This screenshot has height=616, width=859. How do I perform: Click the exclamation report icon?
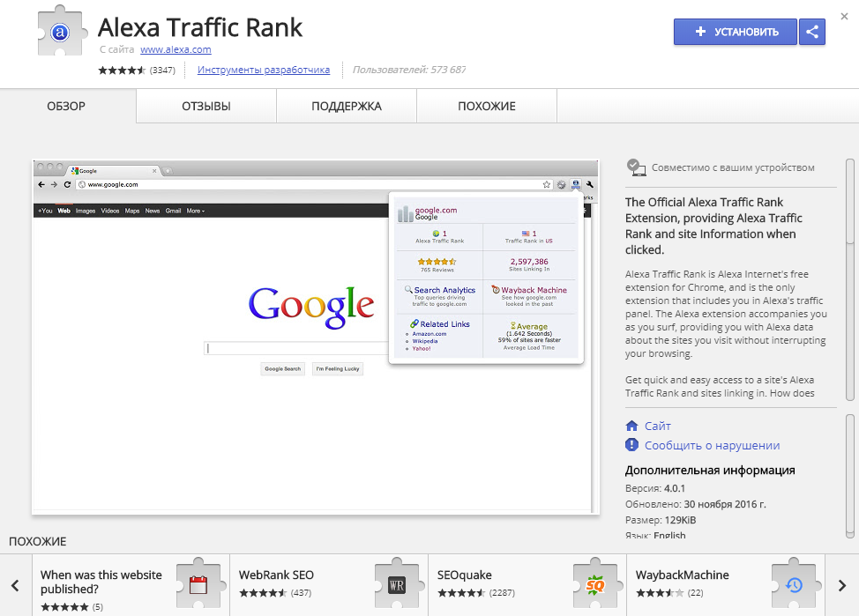(x=631, y=445)
